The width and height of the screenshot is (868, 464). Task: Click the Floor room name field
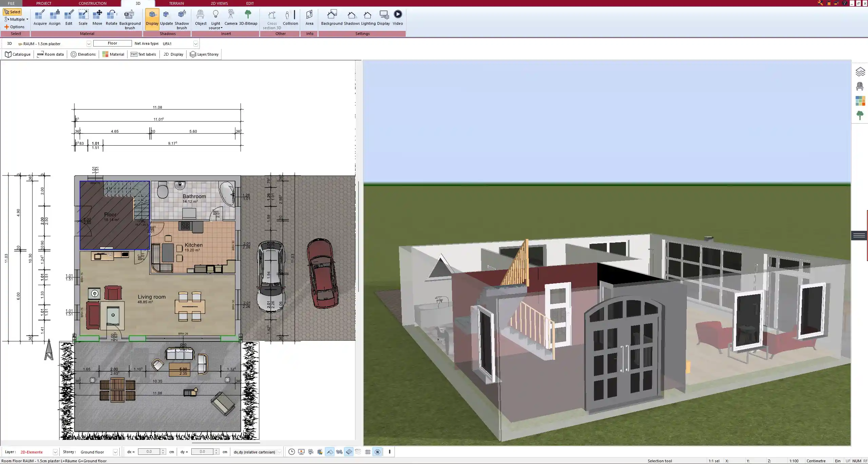point(113,43)
